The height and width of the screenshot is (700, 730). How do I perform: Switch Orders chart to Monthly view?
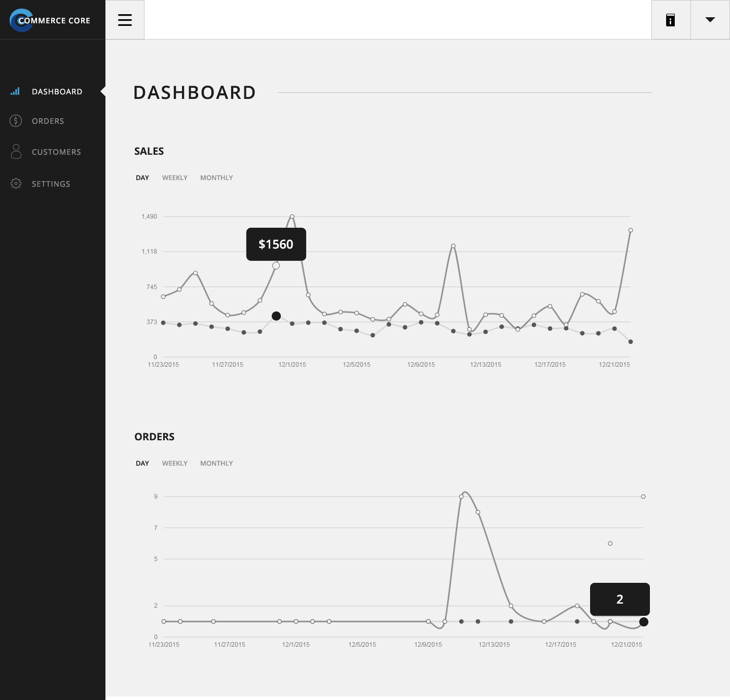[x=216, y=464]
